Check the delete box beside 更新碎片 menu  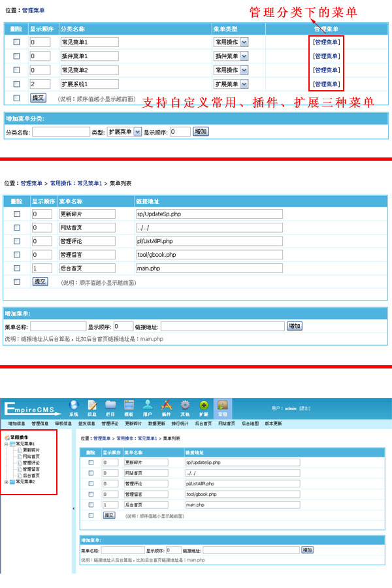point(17,214)
